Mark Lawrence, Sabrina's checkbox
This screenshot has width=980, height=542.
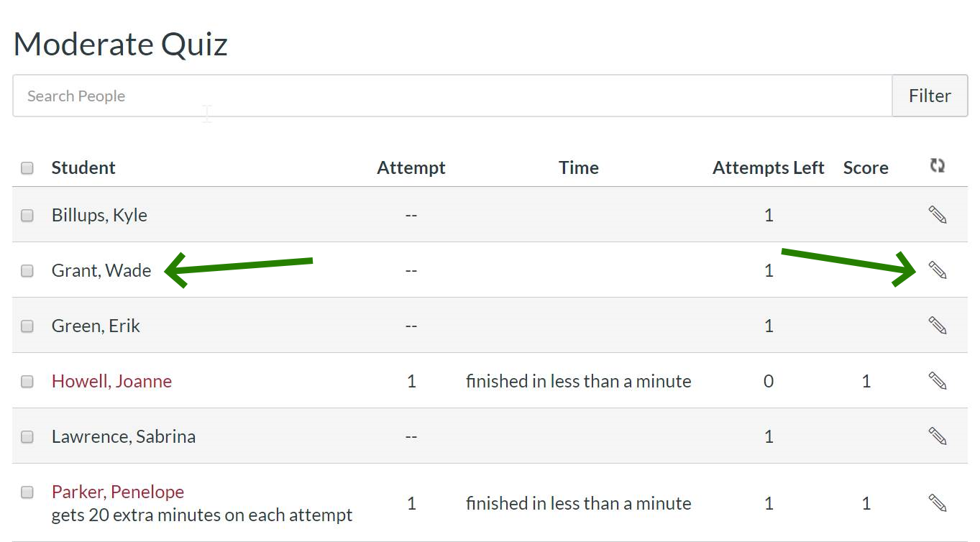(27, 437)
